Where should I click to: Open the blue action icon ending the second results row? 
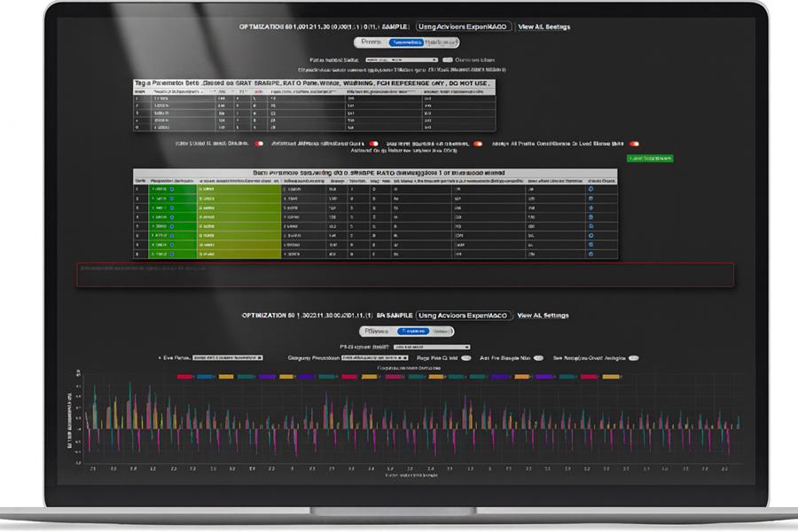[591, 199]
